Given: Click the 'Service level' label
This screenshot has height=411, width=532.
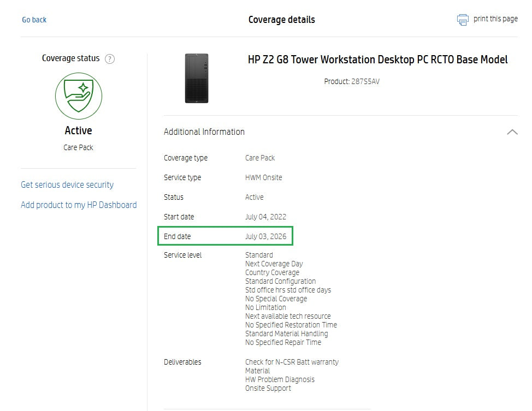Looking at the screenshot, I should 182,255.
